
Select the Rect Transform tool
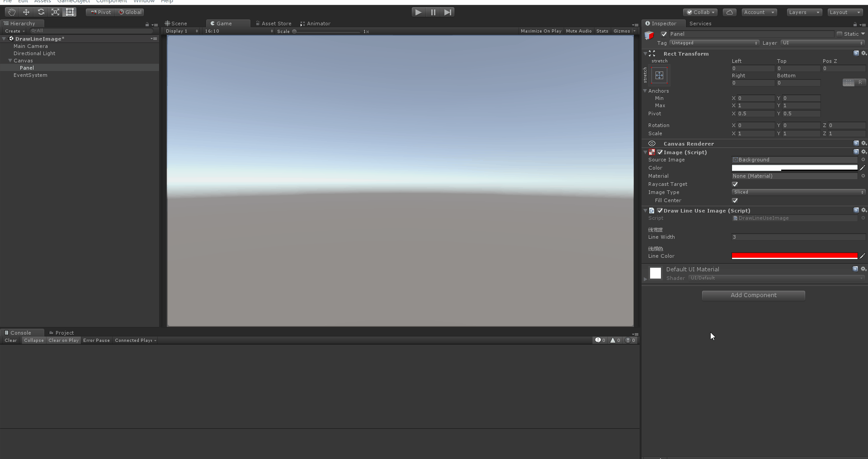coord(70,12)
